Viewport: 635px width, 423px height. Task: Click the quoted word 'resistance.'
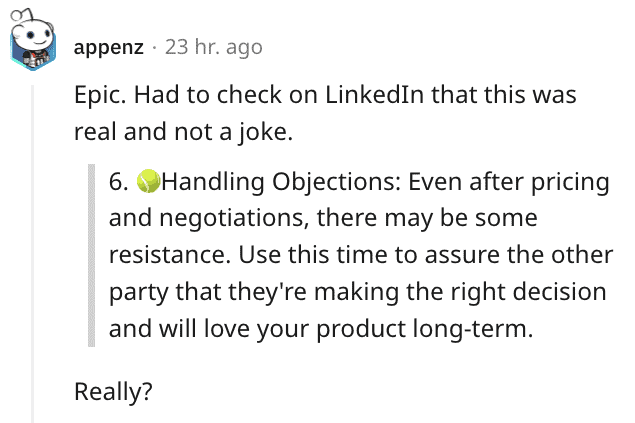coord(170,255)
